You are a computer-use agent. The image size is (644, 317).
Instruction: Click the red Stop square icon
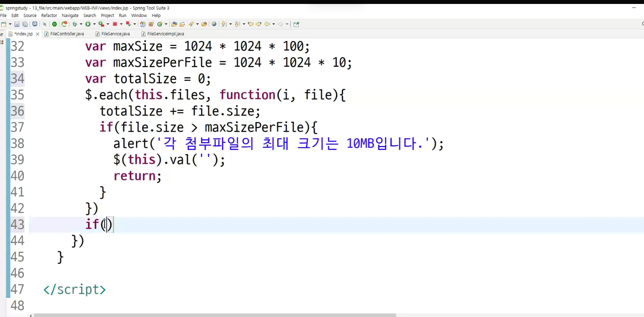click(x=115, y=24)
